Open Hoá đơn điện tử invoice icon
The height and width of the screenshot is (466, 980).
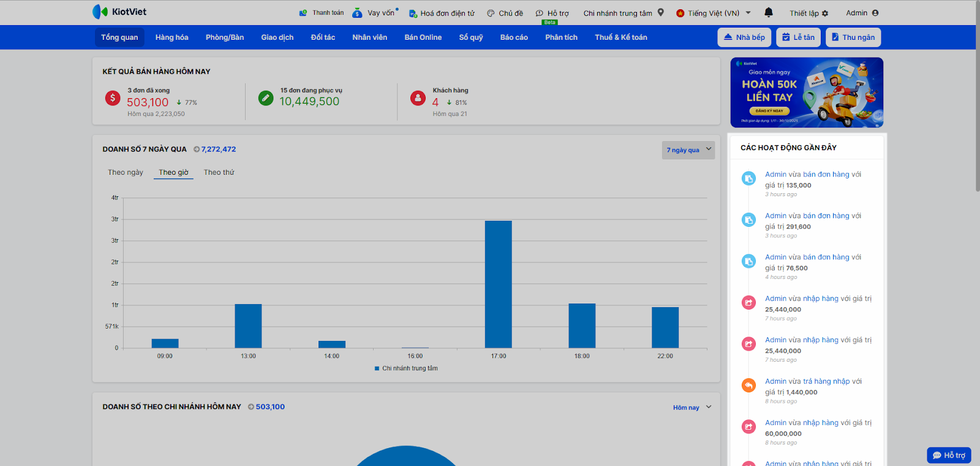tap(413, 13)
